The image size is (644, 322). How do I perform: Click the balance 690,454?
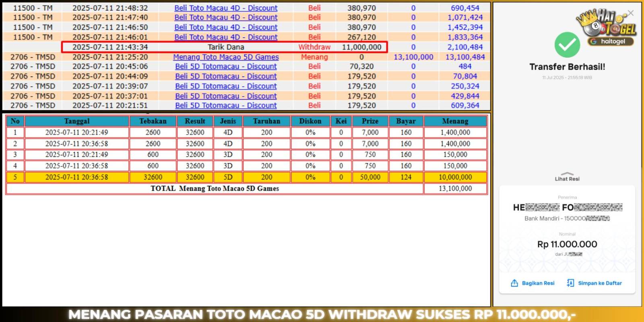click(x=465, y=8)
